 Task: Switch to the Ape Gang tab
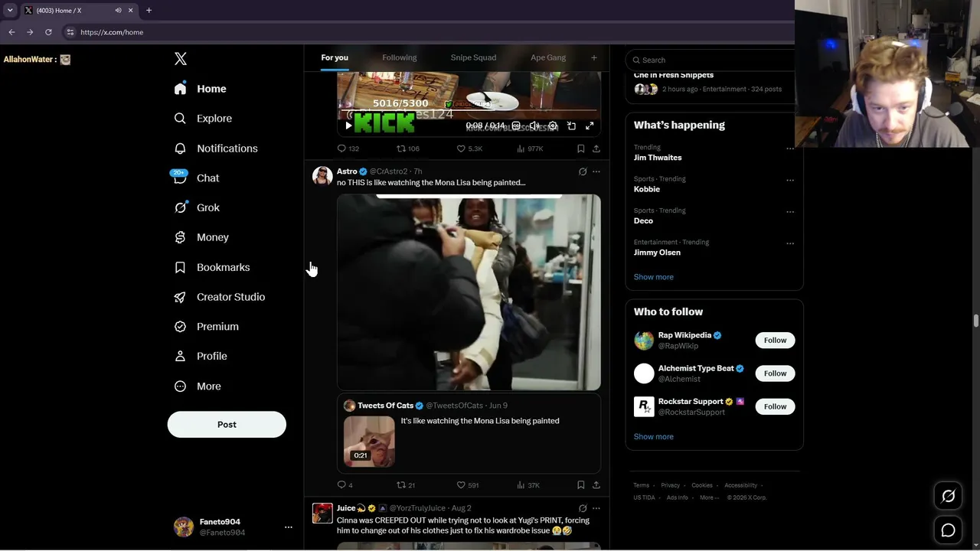click(548, 57)
